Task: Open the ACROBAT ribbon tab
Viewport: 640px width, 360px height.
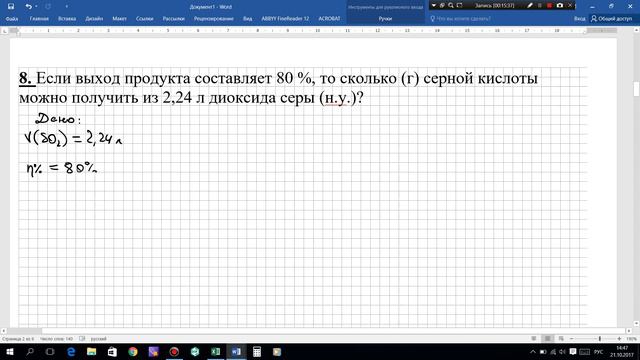Action: [x=329, y=19]
